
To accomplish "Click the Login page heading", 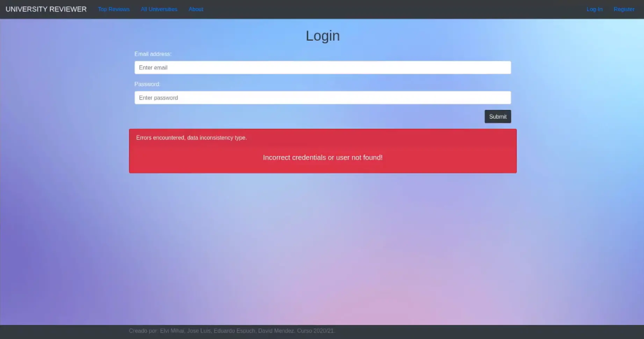I will 322,36.
